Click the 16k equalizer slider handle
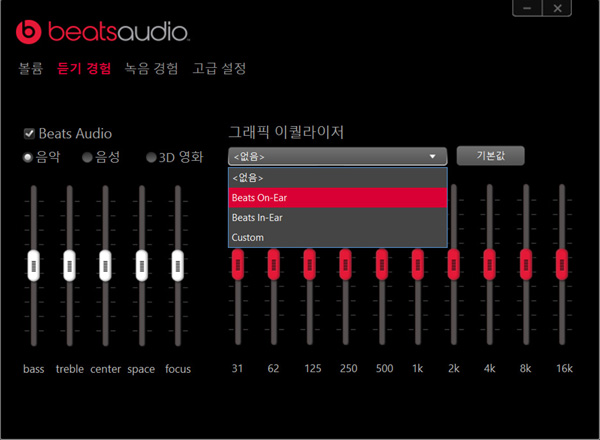Image resolution: width=600 pixels, height=440 pixels. [x=562, y=264]
